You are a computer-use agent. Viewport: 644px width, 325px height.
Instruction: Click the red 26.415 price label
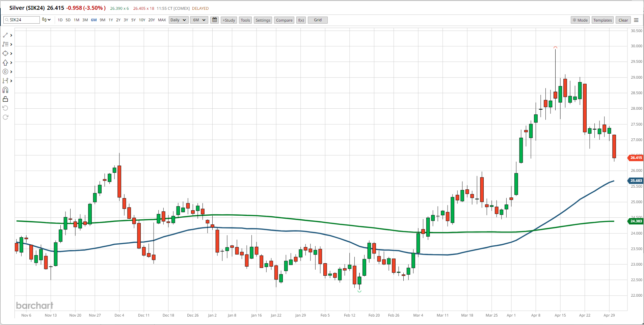(x=636, y=158)
